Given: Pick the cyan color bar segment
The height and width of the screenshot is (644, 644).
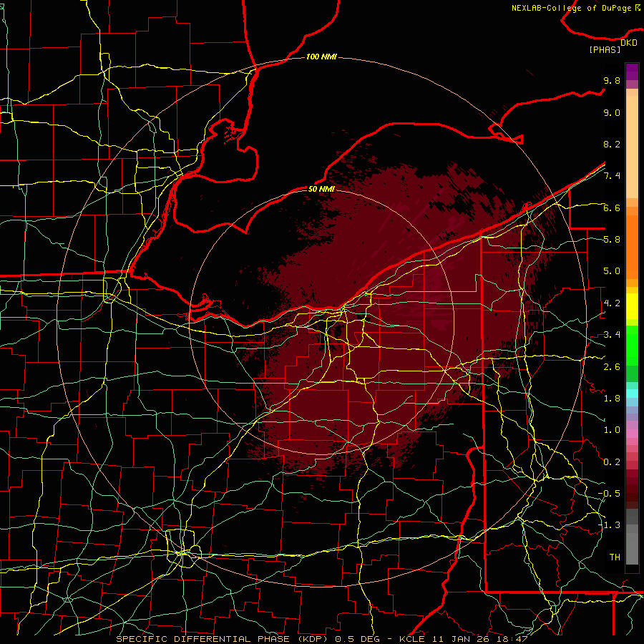Looking at the screenshot, I should coord(632,394).
